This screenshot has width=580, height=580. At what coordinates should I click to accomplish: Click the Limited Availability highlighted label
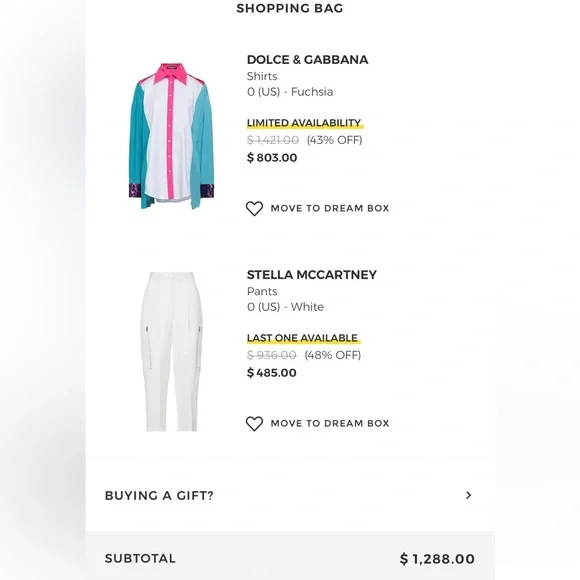(x=304, y=123)
